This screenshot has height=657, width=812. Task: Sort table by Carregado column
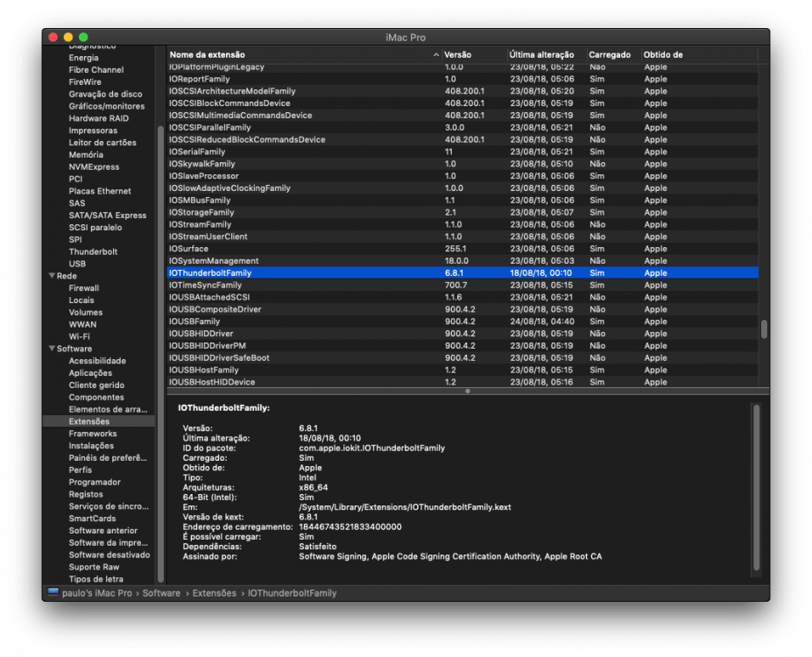point(613,54)
